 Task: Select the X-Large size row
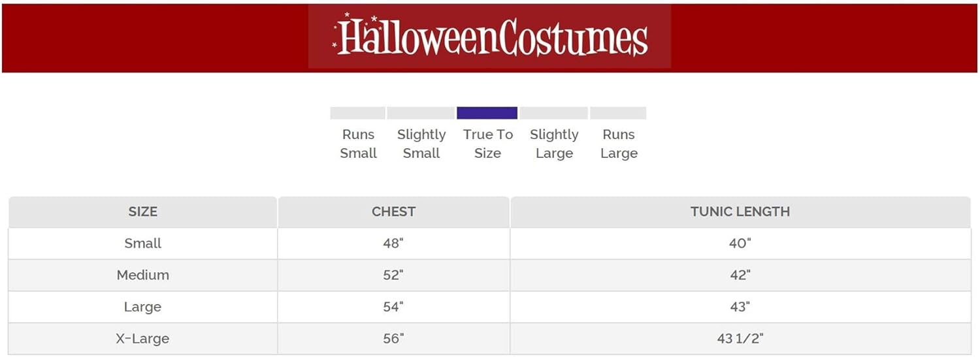click(x=143, y=339)
